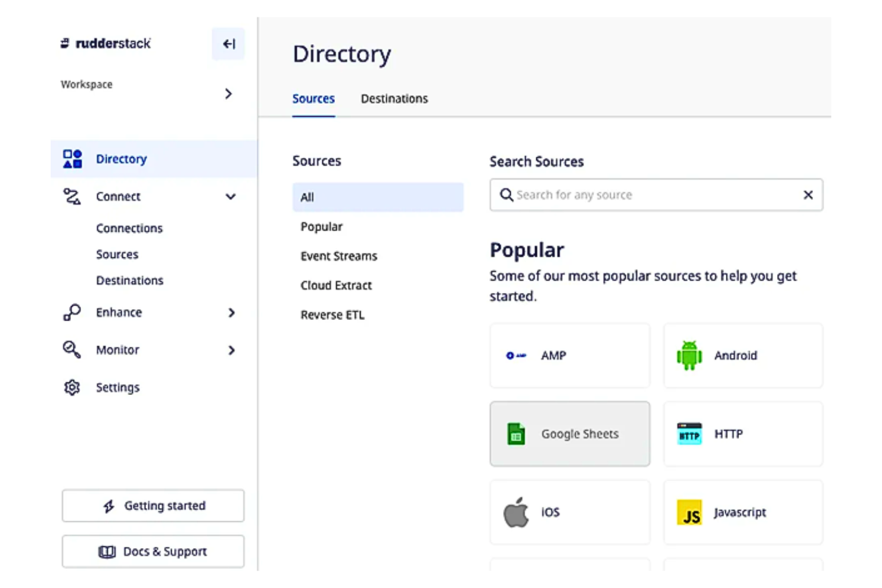Select the Directory icon in the sidebar
This screenshot has width=882, height=588.
[72, 158]
